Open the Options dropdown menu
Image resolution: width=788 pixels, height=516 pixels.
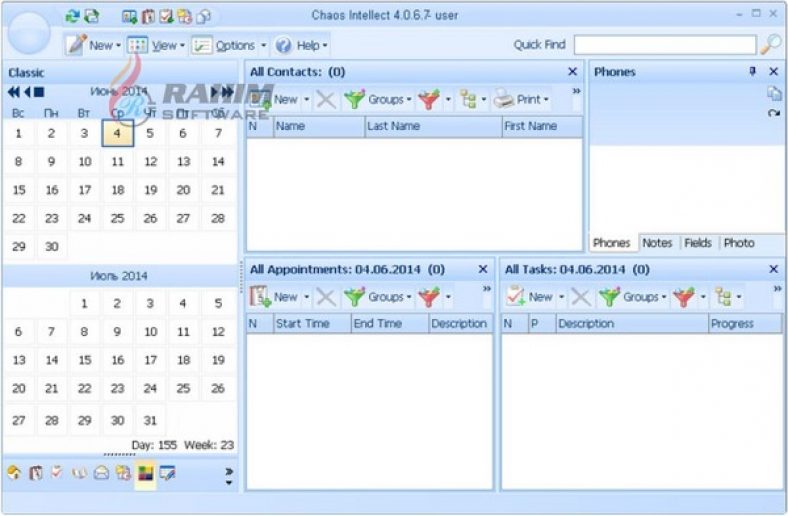229,45
